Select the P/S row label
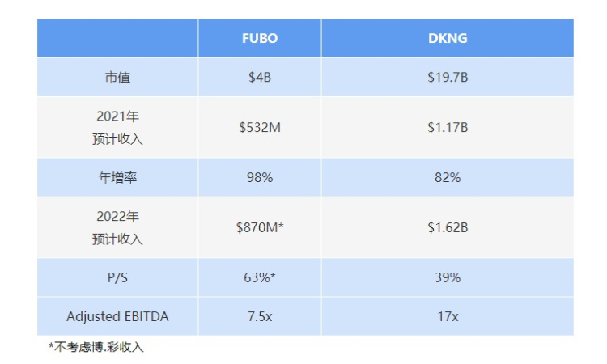 tap(117, 277)
